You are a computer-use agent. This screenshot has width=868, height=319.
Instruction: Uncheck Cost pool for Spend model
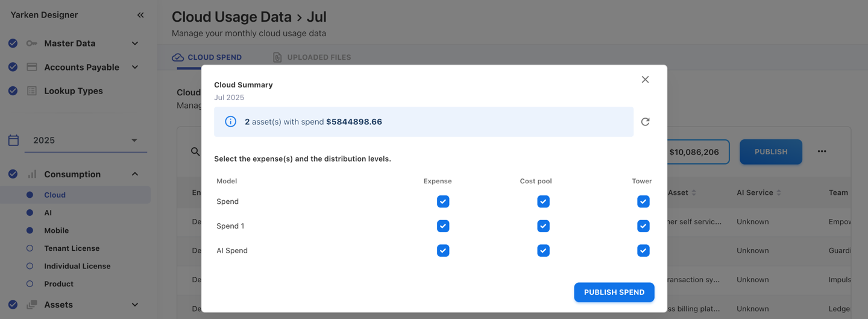click(543, 201)
